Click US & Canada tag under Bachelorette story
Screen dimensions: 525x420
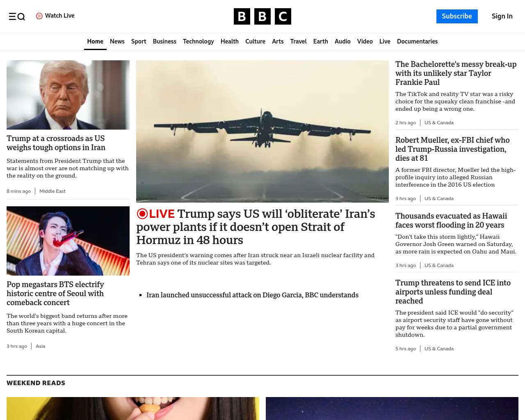(x=439, y=123)
